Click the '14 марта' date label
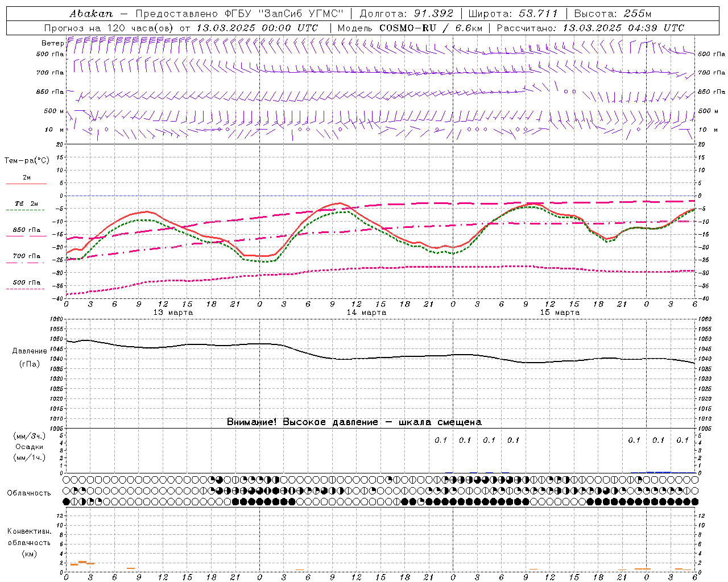The height and width of the screenshot is (582, 728). pyautogui.click(x=366, y=312)
